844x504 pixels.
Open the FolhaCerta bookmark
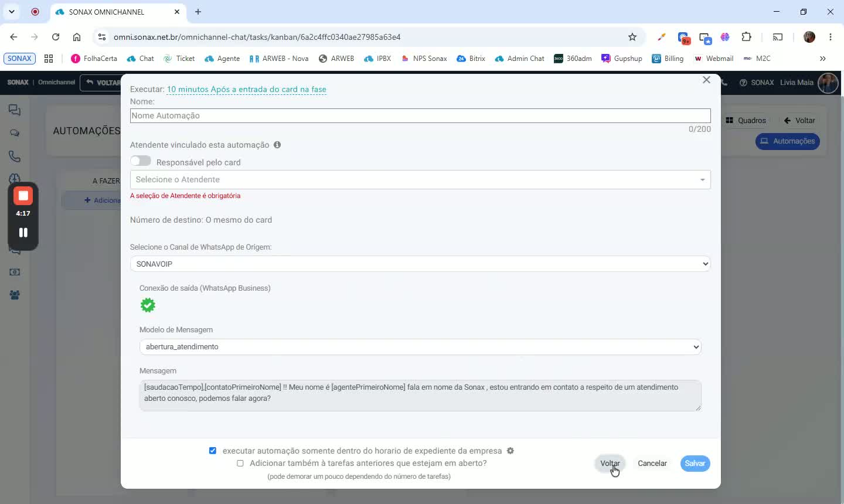pyautogui.click(x=94, y=59)
